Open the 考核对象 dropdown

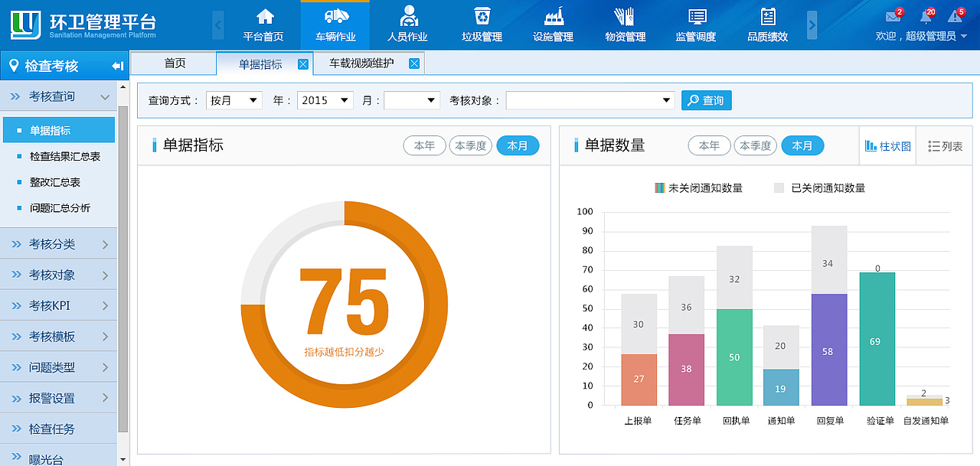(590, 100)
